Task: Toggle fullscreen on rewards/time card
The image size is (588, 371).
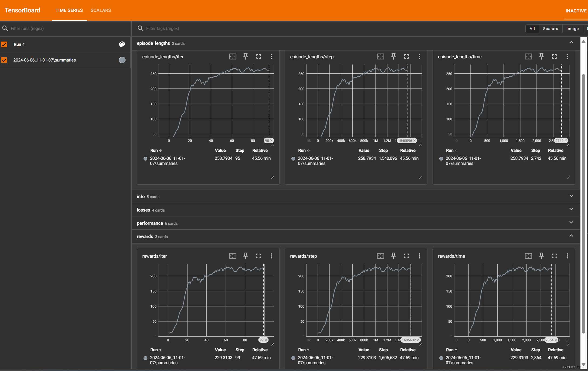Action: tap(554, 256)
